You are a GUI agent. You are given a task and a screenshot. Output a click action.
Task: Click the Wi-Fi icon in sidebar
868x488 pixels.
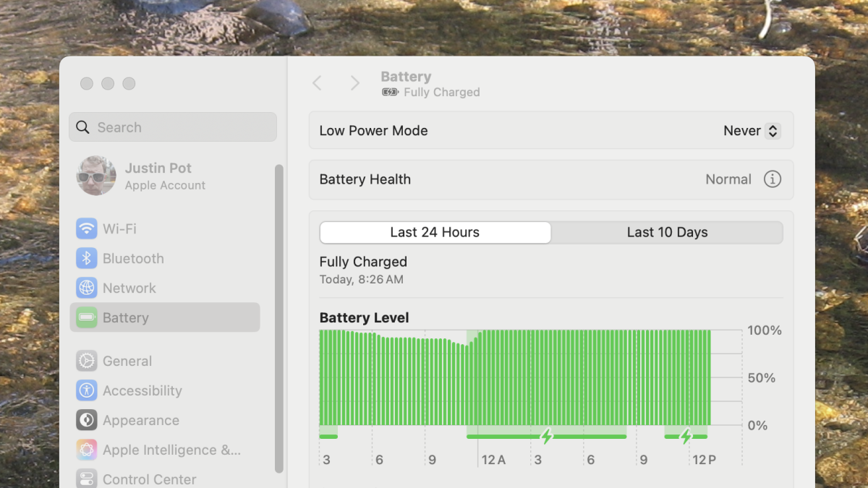[x=87, y=229]
